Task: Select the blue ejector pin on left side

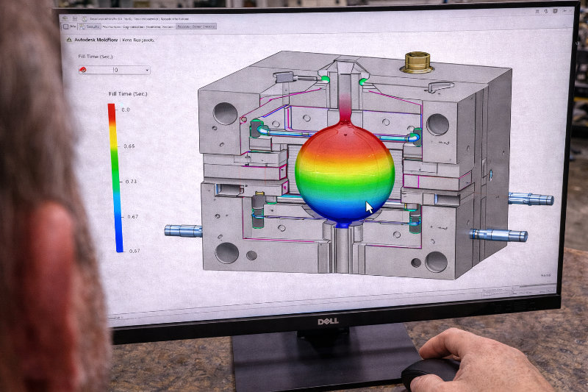Action: click(182, 230)
